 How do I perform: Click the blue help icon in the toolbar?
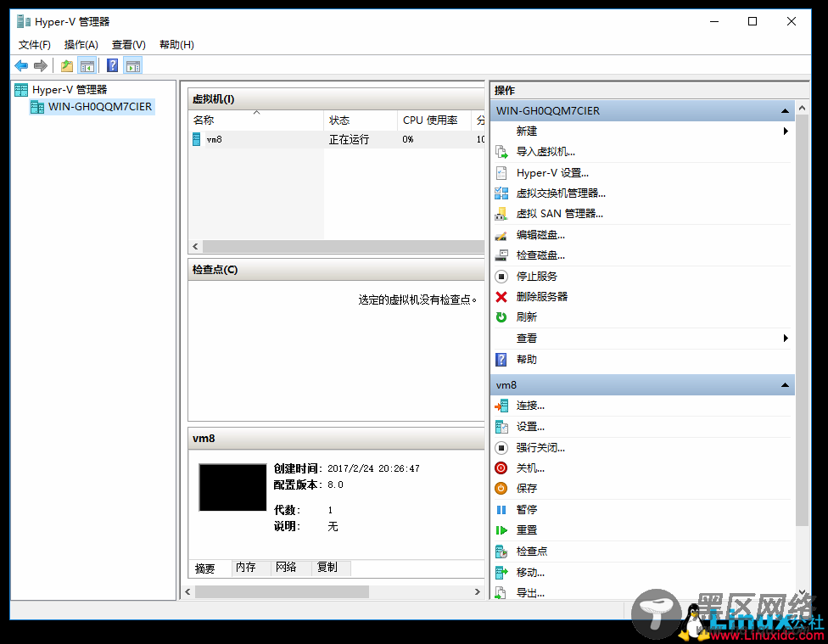(x=113, y=66)
